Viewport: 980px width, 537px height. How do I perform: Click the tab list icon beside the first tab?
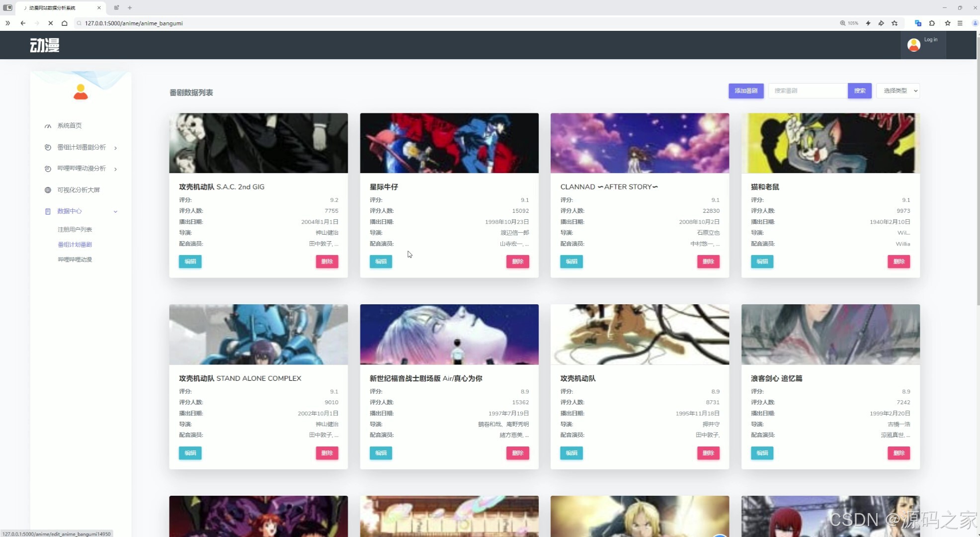click(x=7, y=7)
